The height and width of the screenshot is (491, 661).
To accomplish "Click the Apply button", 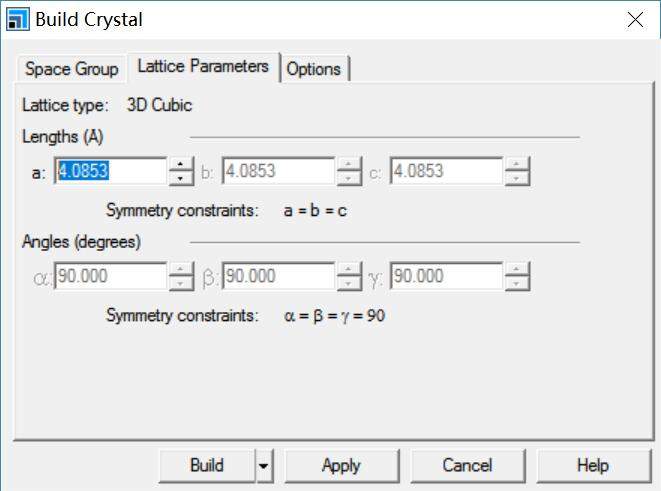I will point(341,465).
